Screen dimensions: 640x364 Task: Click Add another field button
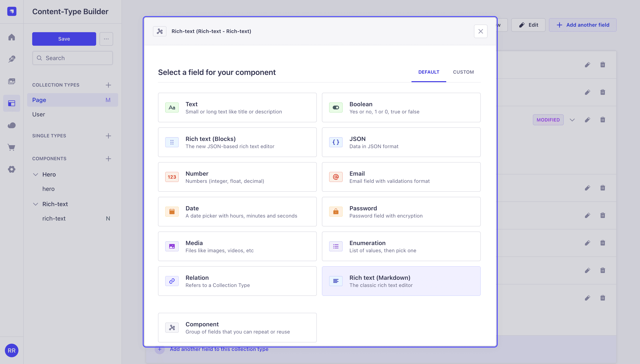[x=583, y=25]
